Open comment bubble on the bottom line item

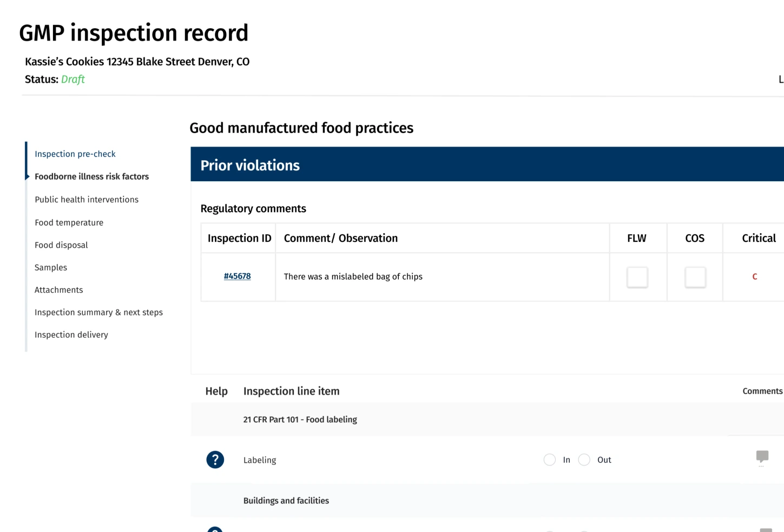762,529
